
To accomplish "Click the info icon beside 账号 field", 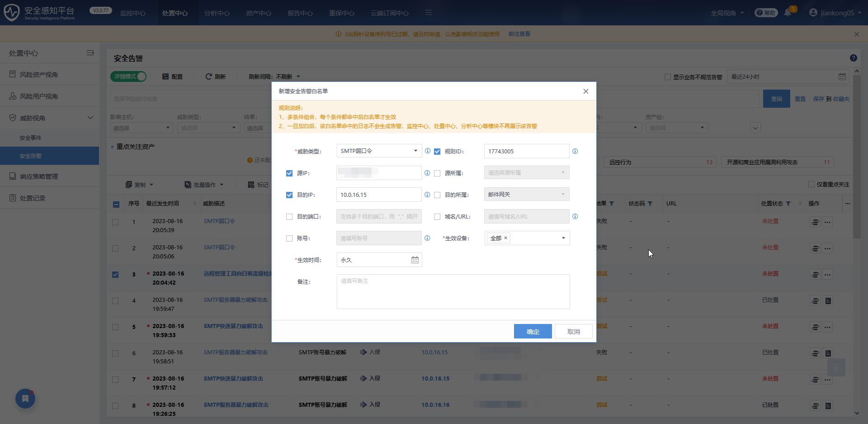I will coord(427,238).
